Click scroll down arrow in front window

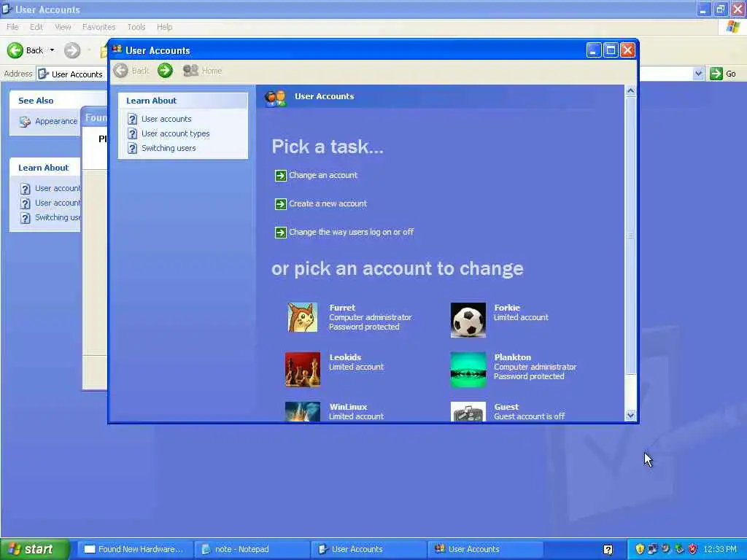pos(630,415)
